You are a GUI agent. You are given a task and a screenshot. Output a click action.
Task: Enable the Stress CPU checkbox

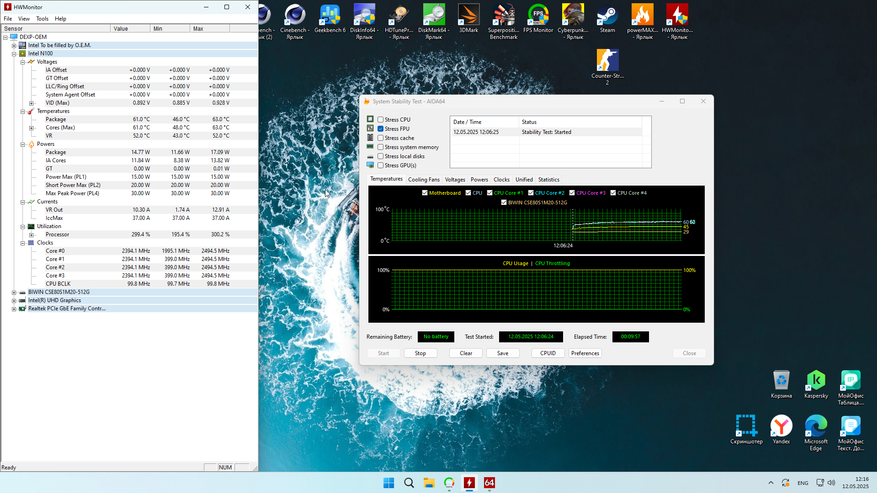tap(381, 119)
